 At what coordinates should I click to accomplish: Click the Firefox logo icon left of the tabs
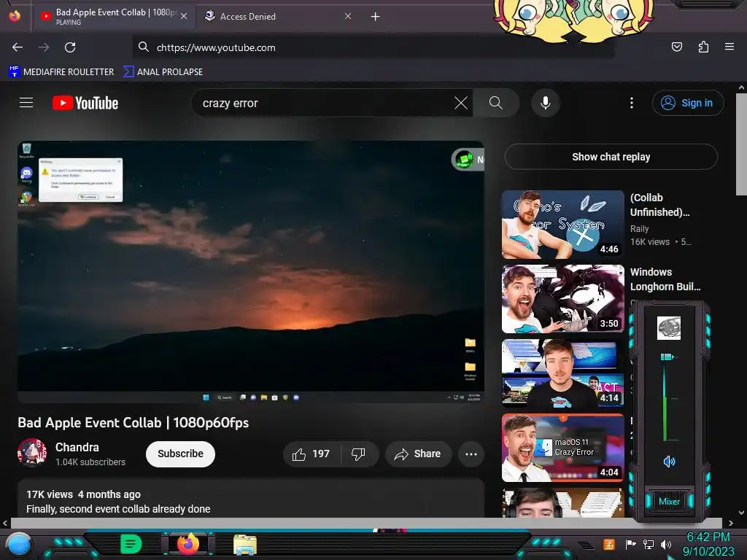(x=15, y=16)
